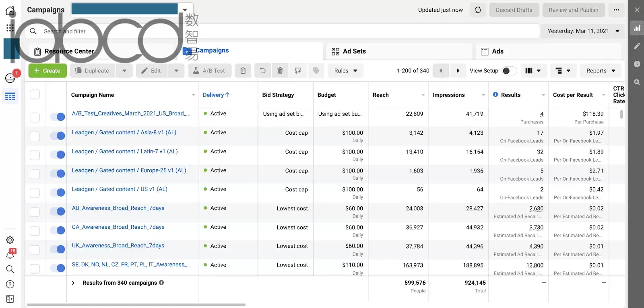Screen dimensions: 644x308
Task: Click the refresh icon next to Updated just now
Action: pyautogui.click(x=478, y=10)
